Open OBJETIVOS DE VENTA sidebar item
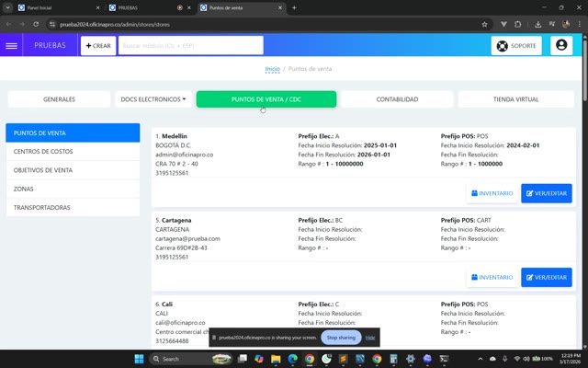The height and width of the screenshot is (368, 588). click(x=73, y=170)
